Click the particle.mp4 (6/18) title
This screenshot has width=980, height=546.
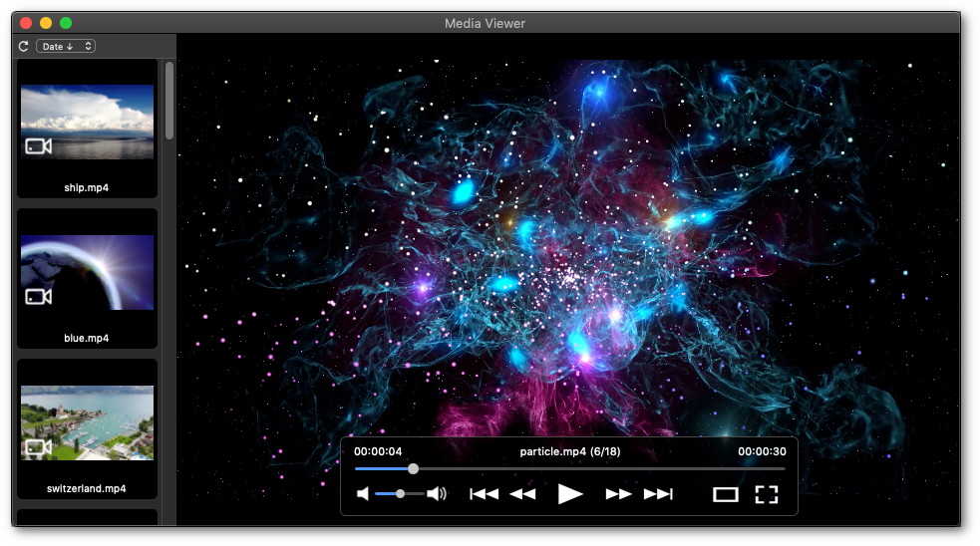tap(570, 451)
